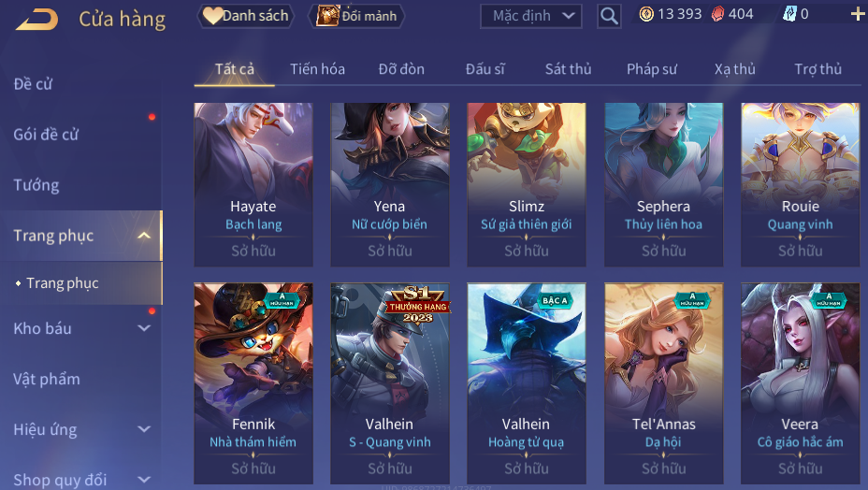
Task: Collapse the Trang phục sidebar section
Action: (x=144, y=236)
